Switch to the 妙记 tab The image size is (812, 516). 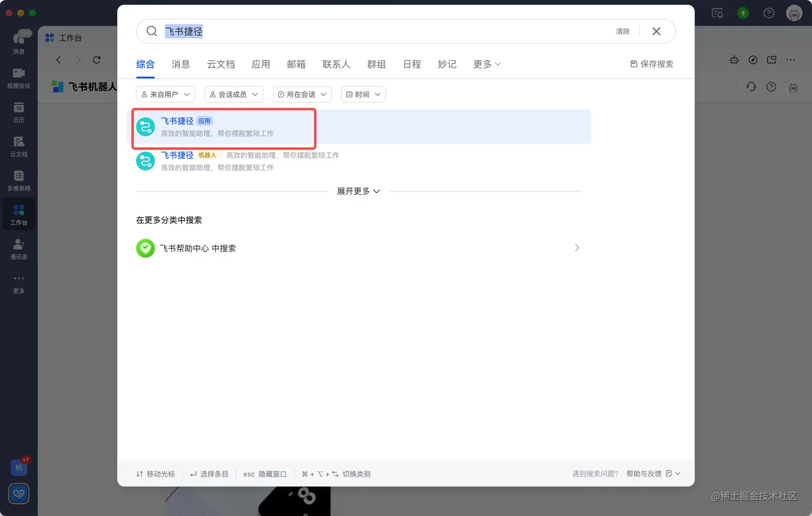(x=447, y=64)
